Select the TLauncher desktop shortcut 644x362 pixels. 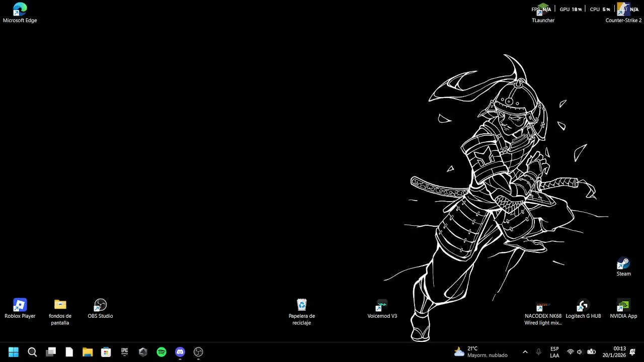point(543,13)
